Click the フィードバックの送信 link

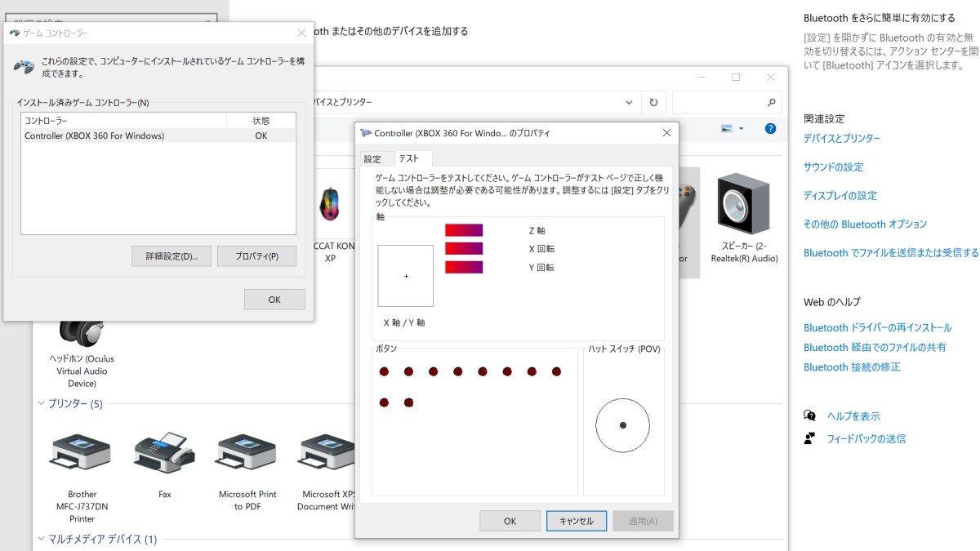(x=866, y=438)
